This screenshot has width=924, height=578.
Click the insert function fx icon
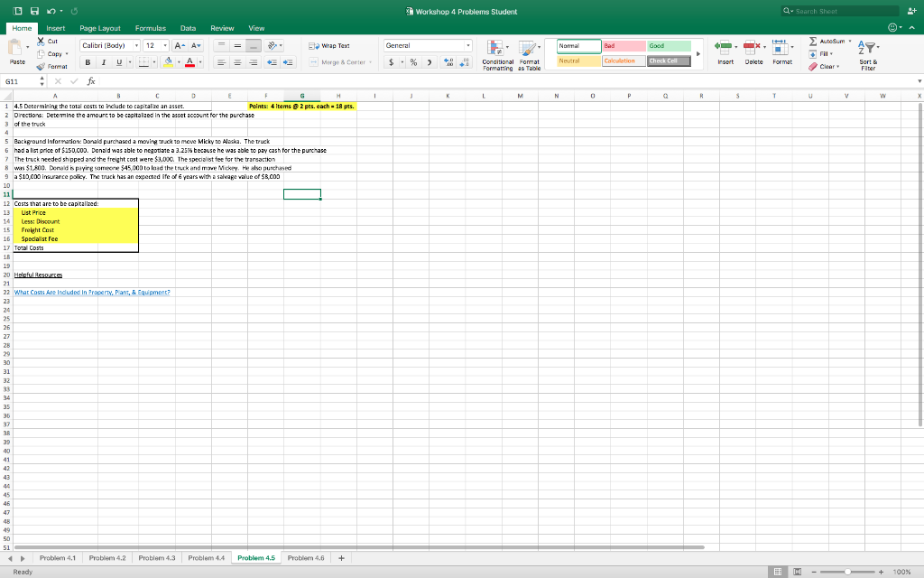[x=91, y=81]
